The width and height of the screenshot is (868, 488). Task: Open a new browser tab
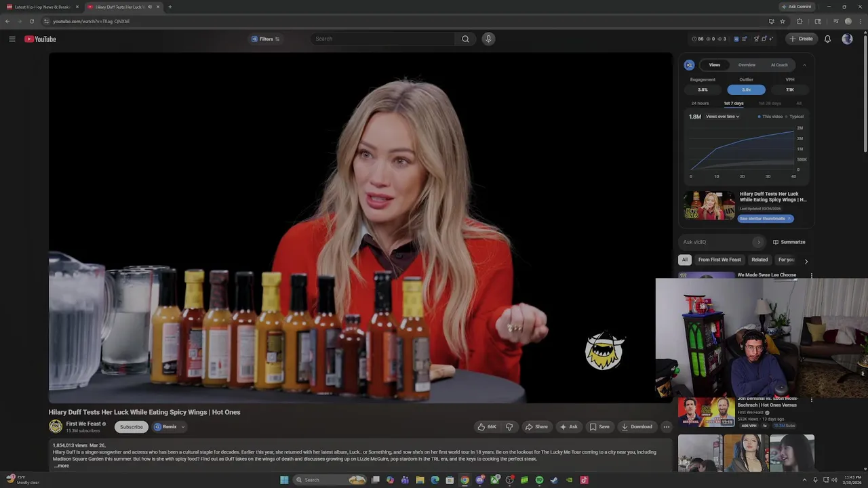(x=170, y=7)
